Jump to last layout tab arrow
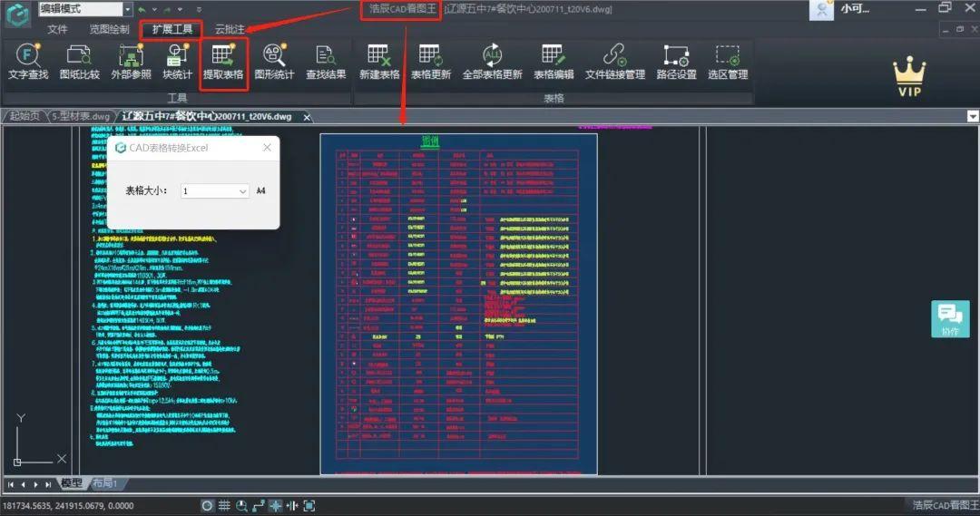This screenshot has height=516, width=980. [x=48, y=484]
